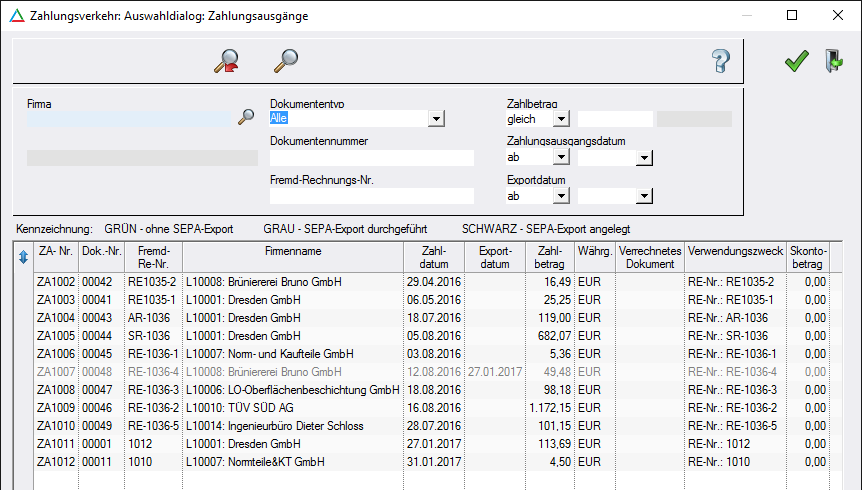
Task: Click the Zahlbetrag column header
Action: coord(550,257)
